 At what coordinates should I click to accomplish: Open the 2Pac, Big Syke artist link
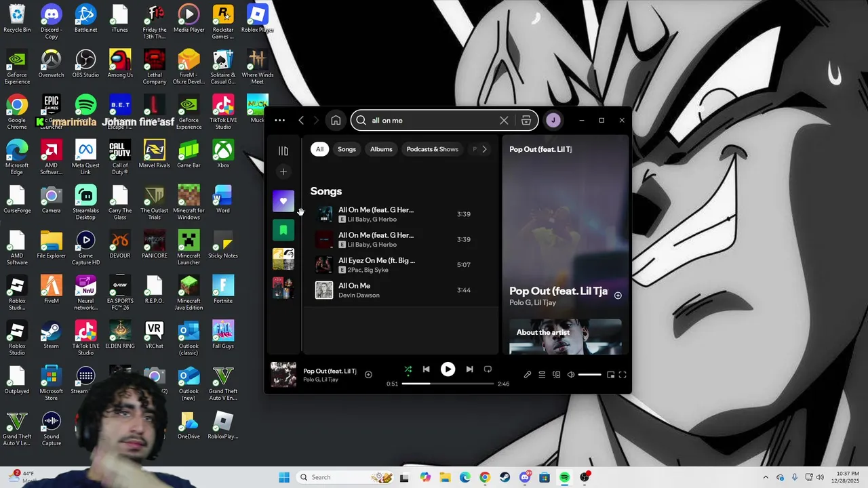click(368, 270)
